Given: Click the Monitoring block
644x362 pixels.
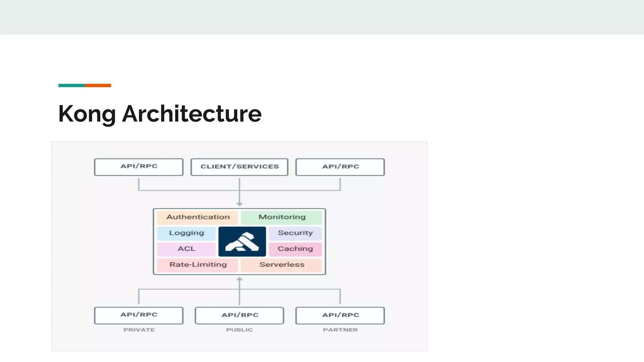Looking at the screenshot, I should pyautogui.click(x=282, y=217).
